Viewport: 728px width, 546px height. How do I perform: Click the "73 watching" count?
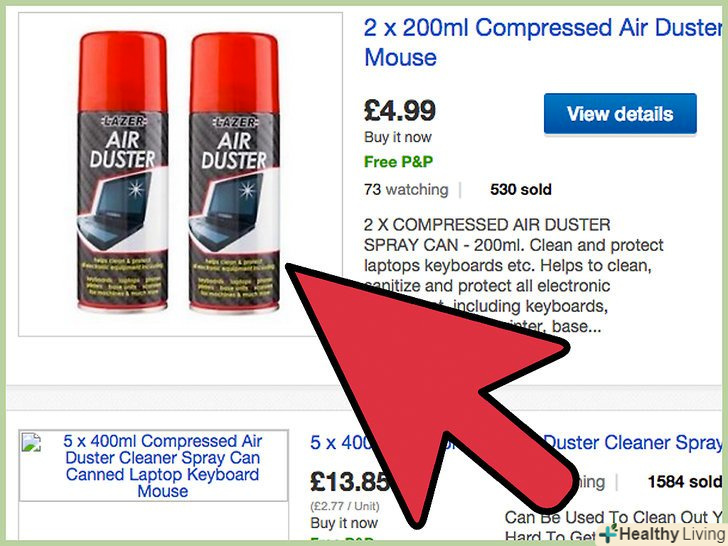406,189
